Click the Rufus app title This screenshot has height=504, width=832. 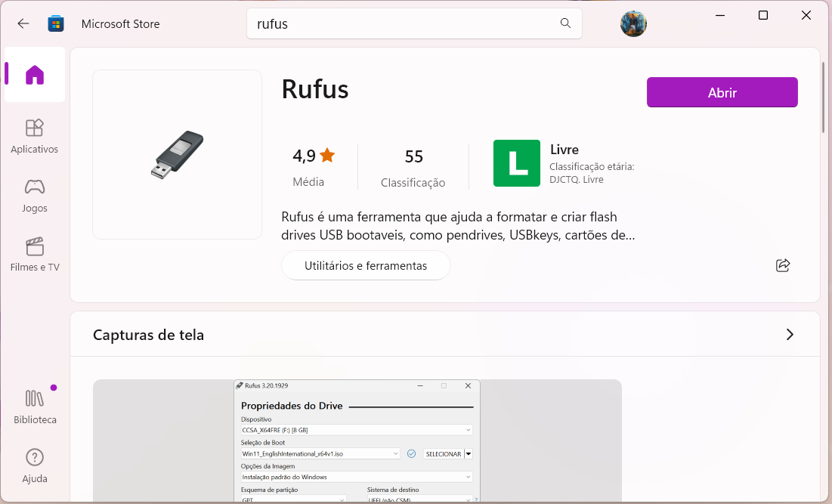click(315, 89)
